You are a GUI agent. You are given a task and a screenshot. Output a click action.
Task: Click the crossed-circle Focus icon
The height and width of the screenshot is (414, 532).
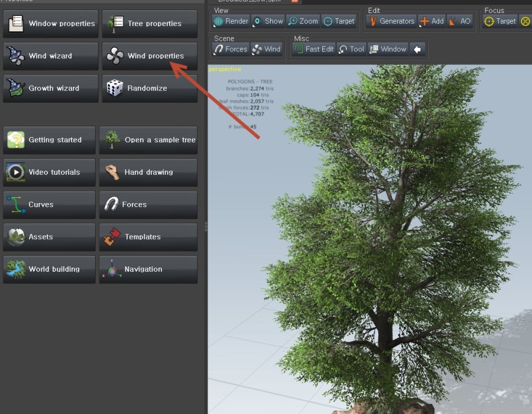pyautogui.click(x=525, y=21)
